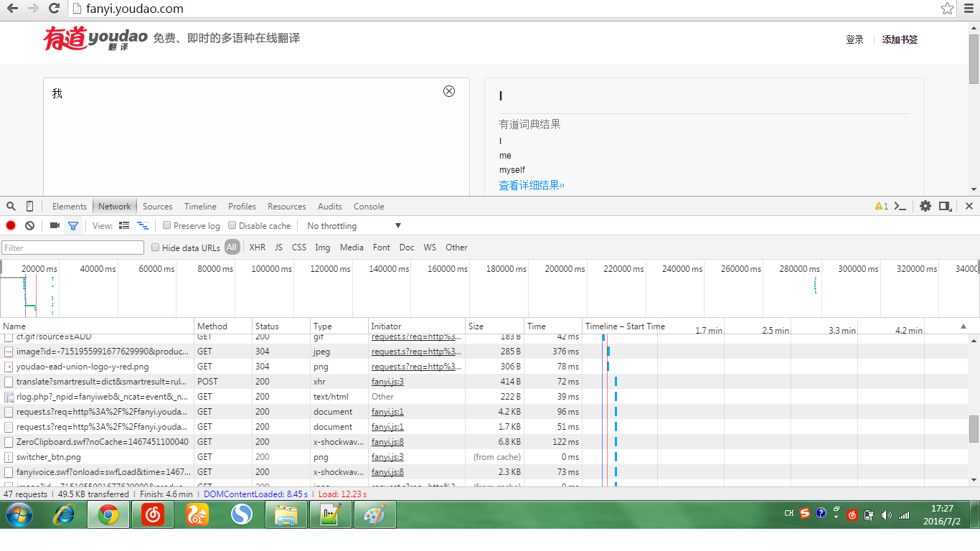The image size is (980, 551).
Task: Switch to the Console tab
Action: point(369,207)
